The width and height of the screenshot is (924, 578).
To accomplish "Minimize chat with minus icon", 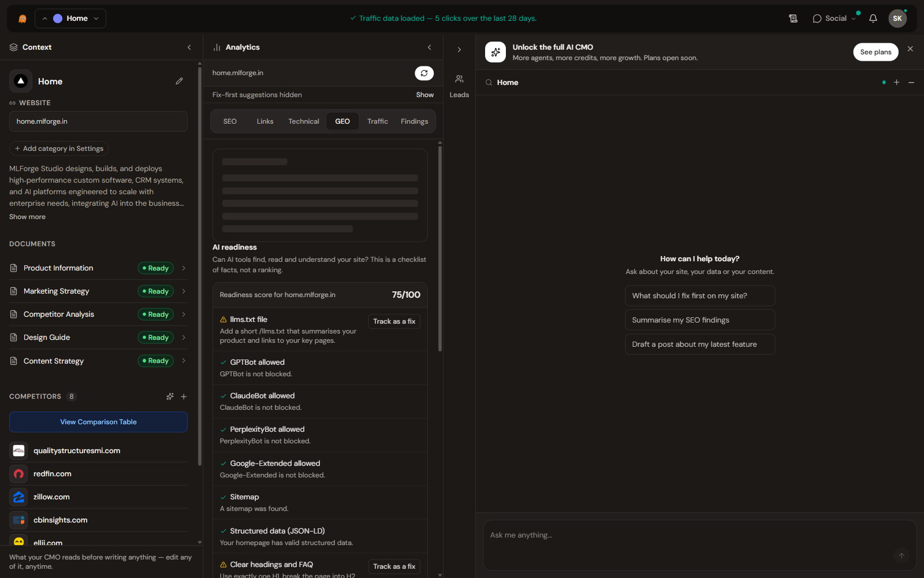I will pyautogui.click(x=911, y=83).
